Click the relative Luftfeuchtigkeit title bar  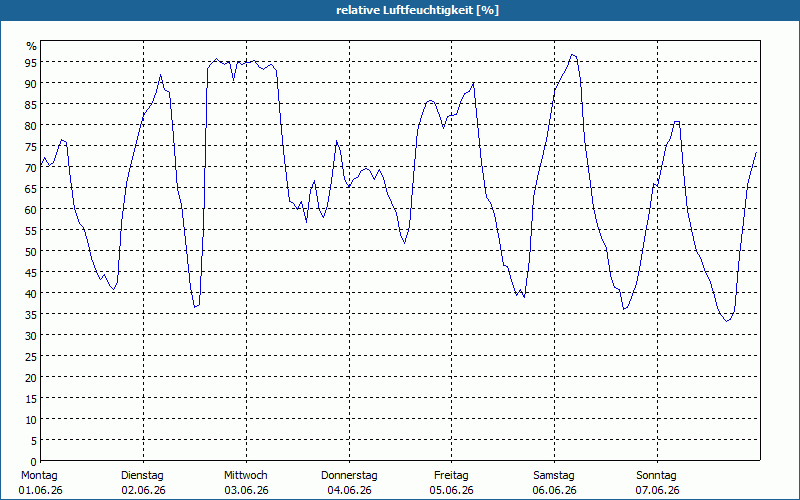coord(400,10)
